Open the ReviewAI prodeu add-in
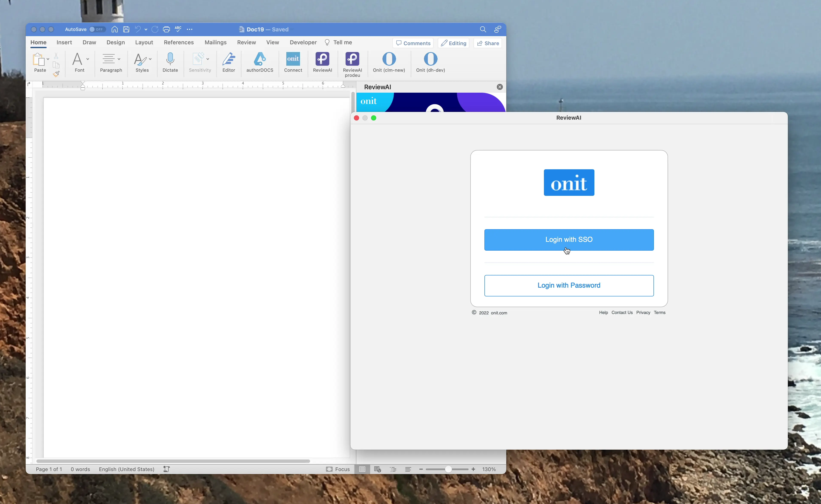The height and width of the screenshot is (504, 821). (352, 65)
